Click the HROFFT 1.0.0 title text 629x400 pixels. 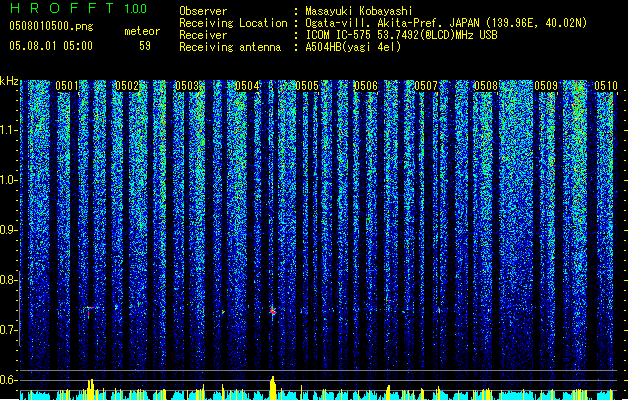point(79,8)
